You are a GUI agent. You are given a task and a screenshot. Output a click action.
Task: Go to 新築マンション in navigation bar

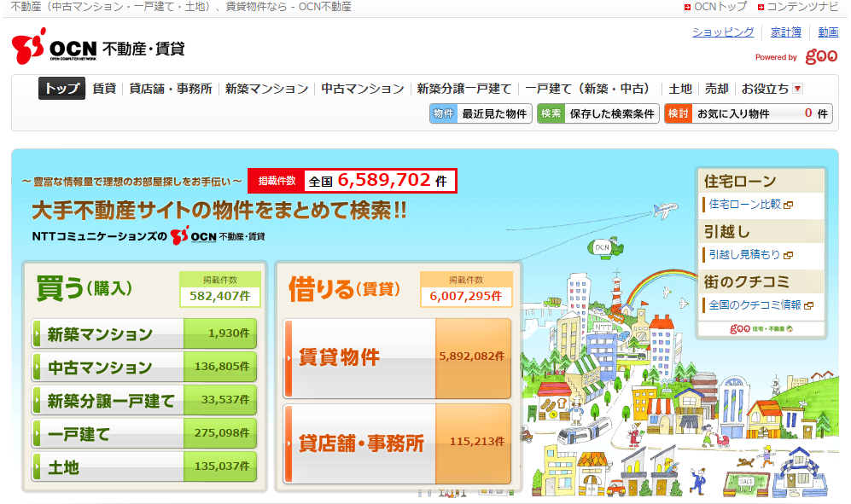[x=266, y=89]
